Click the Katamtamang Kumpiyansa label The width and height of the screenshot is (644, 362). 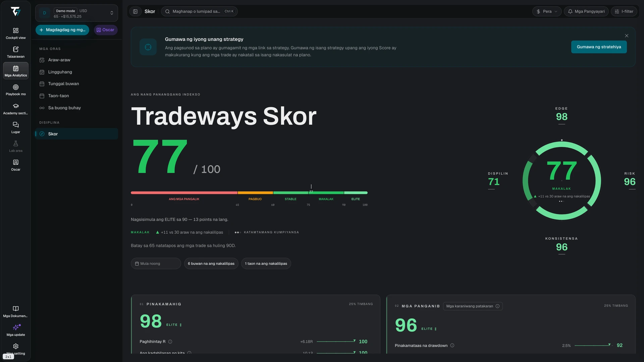(271, 232)
